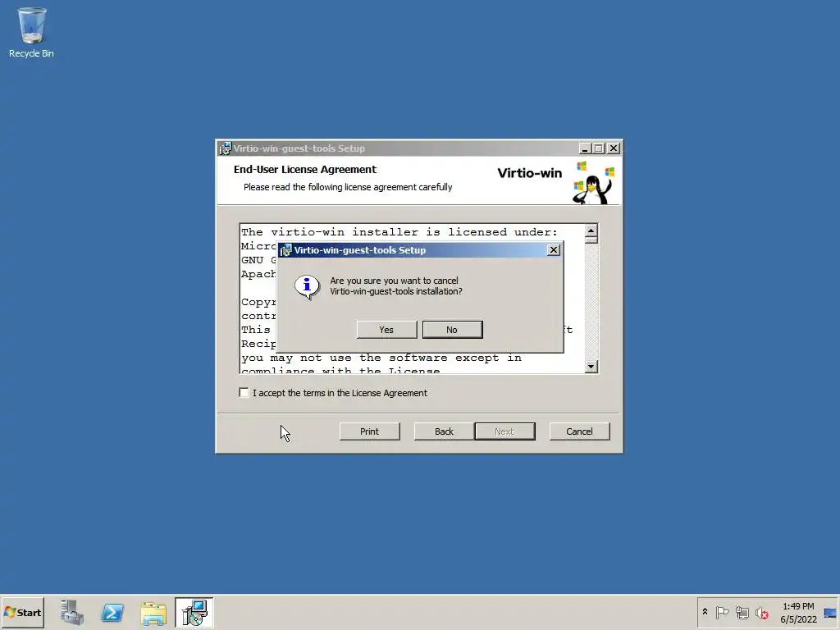840x630 pixels.
Task: Click the network tray icon
Action: pos(742,612)
